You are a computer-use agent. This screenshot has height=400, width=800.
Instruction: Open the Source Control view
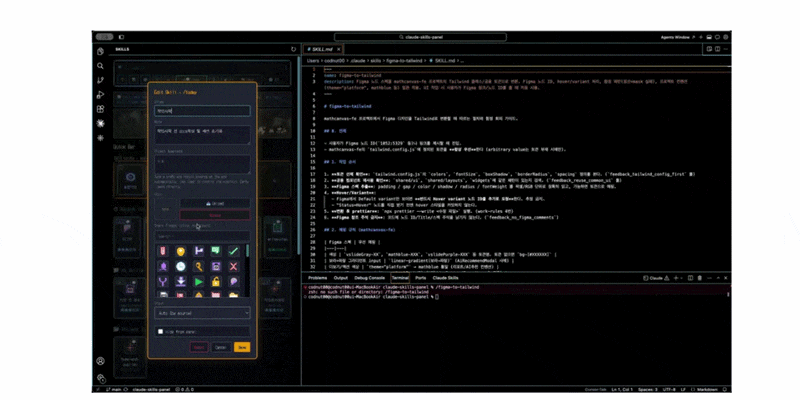click(x=101, y=80)
